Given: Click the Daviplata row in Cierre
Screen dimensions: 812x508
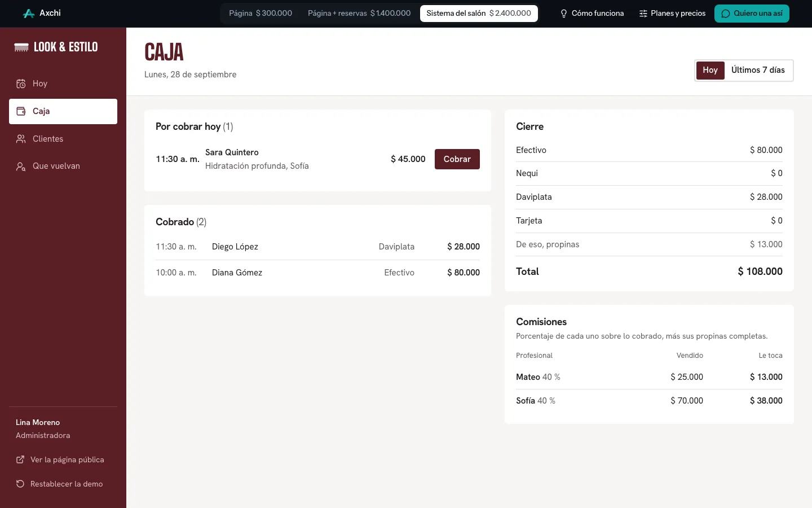Looking at the screenshot, I should [x=649, y=197].
